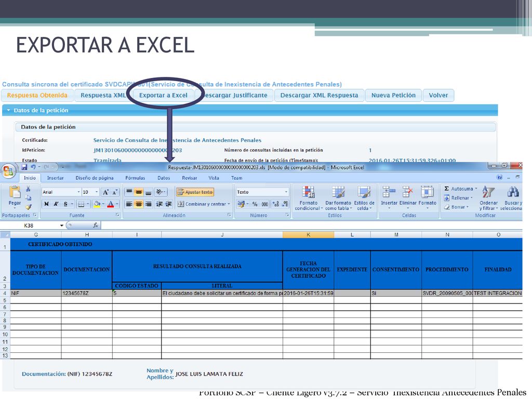Open the cell borders dropdown
Image resolution: width=532 pixels, height=399 pixels.
88,204
